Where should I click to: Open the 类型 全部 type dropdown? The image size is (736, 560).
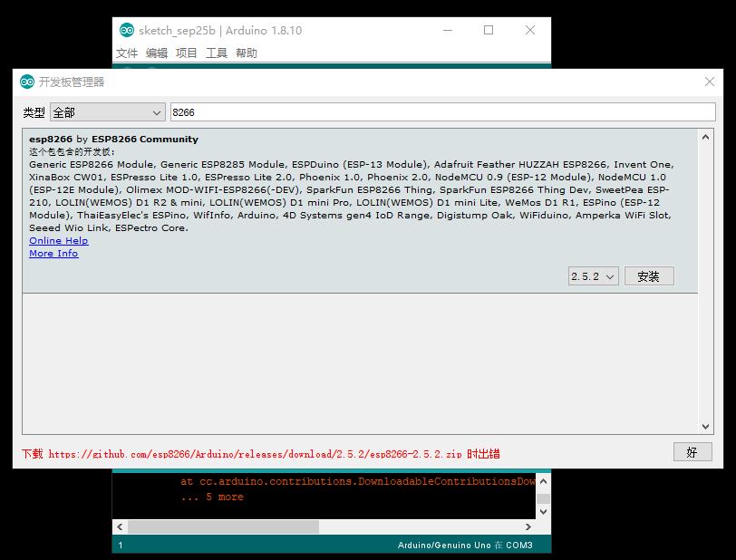coord(108,112)
